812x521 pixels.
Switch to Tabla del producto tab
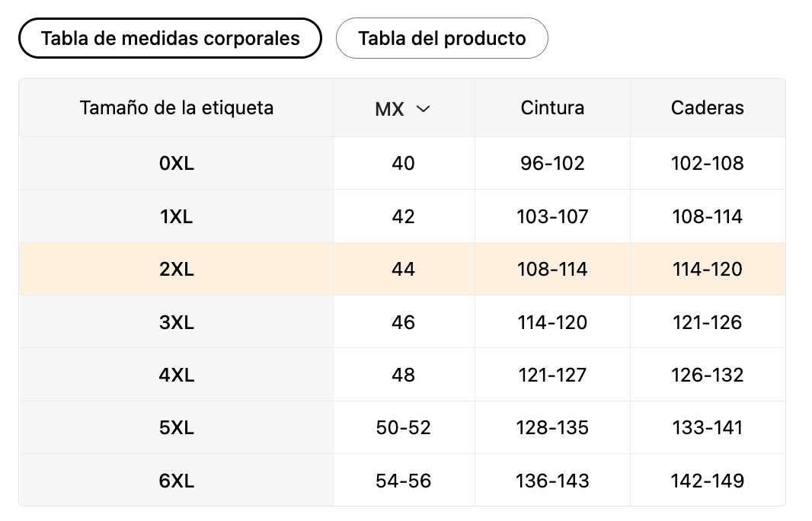pyautogui.click(x=442, y=38)
